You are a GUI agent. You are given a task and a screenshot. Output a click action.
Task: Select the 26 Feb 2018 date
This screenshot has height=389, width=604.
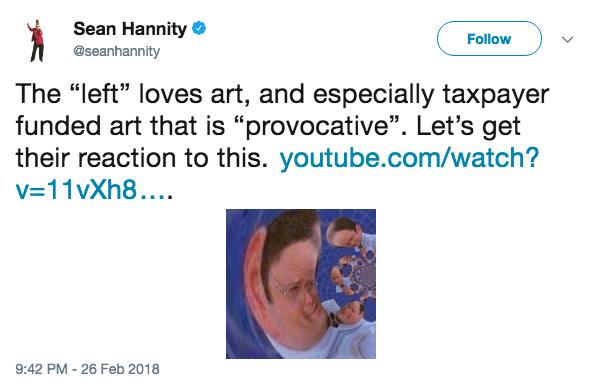(x=120, y=369)
